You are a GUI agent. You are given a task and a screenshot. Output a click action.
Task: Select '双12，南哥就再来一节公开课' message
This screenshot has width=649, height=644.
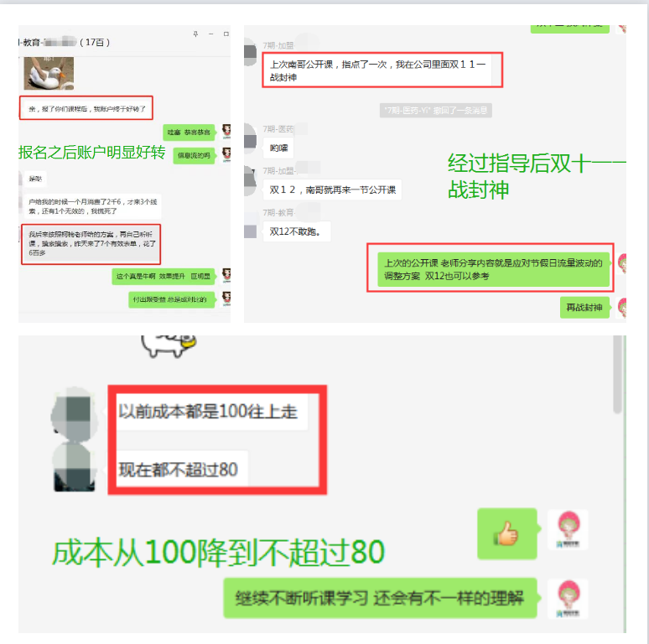[332, 190]
